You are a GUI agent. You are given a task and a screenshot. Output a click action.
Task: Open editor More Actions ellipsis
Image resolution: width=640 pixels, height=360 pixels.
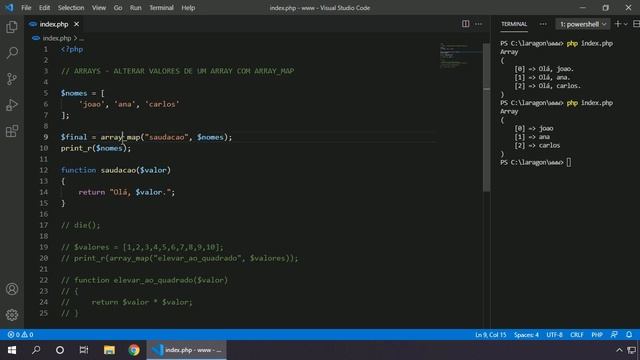pyautogui.click(x=478, y=24)
